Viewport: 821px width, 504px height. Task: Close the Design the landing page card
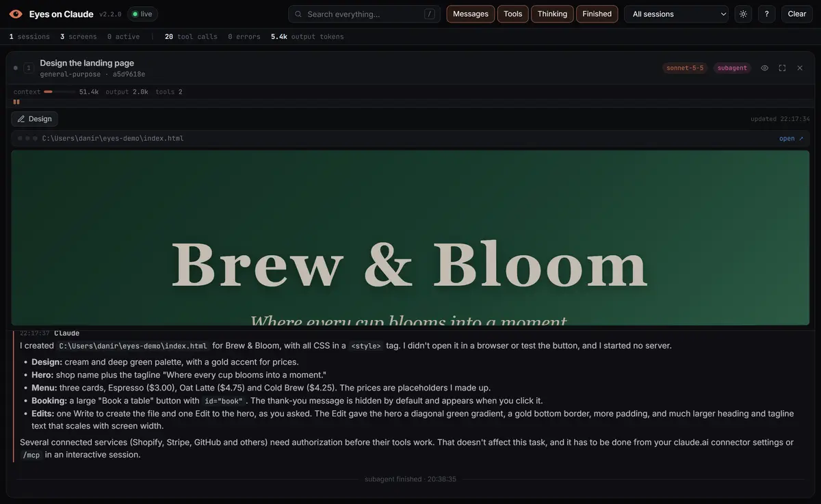[x=800, y=68]
